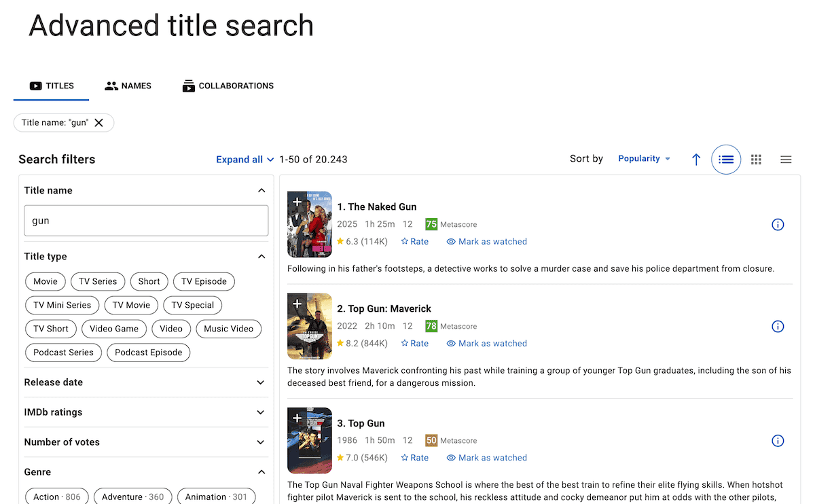Click the star Rate button for Top Gun
Viewport: 815px width, 504px height.
click(414, 458)
